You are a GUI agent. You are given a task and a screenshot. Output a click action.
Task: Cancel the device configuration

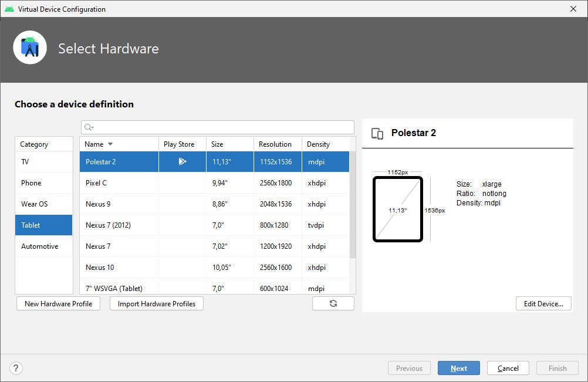[x=508, y=368]
